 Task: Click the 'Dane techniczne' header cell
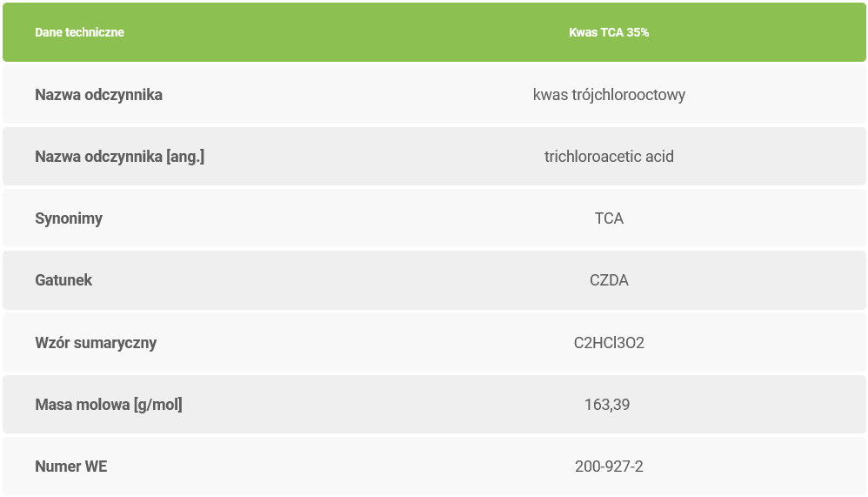click(x=79, y=32)
